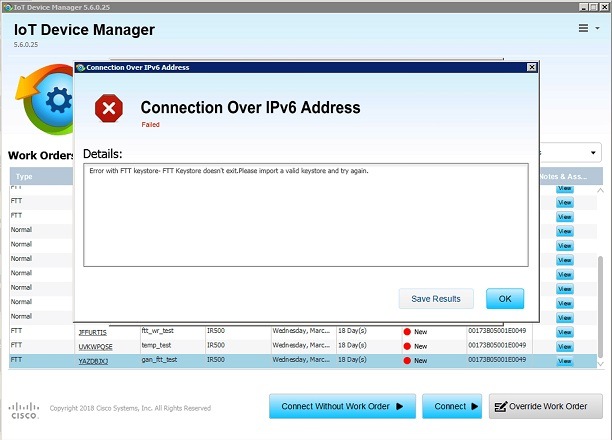Click the dialog title bar app icon
612x440 pixels.
[x=81, y=68]
